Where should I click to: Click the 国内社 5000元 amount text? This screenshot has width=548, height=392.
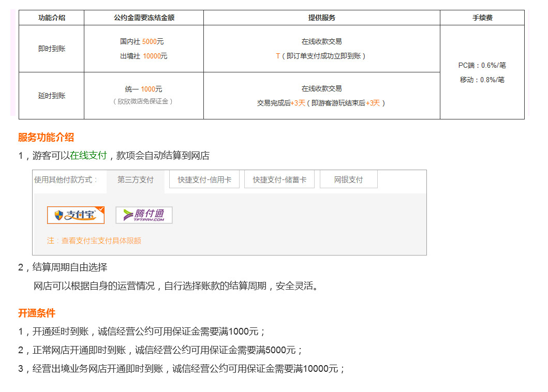(142, 41)
